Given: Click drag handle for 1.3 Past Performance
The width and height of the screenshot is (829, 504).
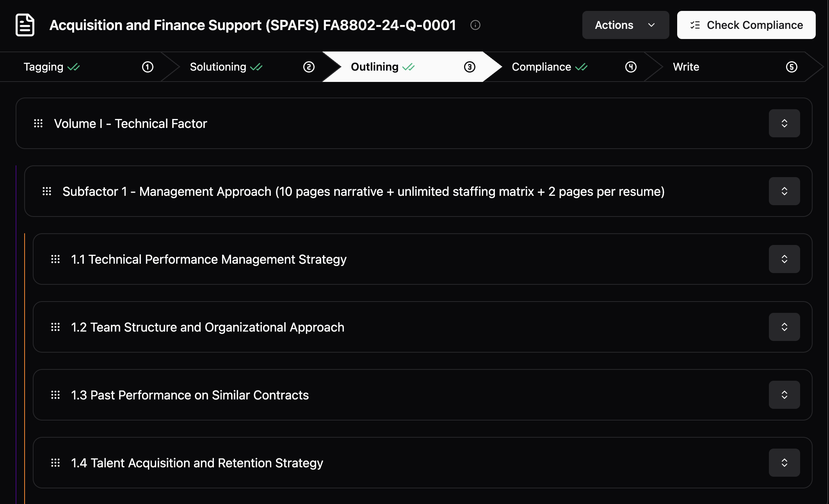Looking at the screenshot, I should pyautogui.click(x=55, y=395).
